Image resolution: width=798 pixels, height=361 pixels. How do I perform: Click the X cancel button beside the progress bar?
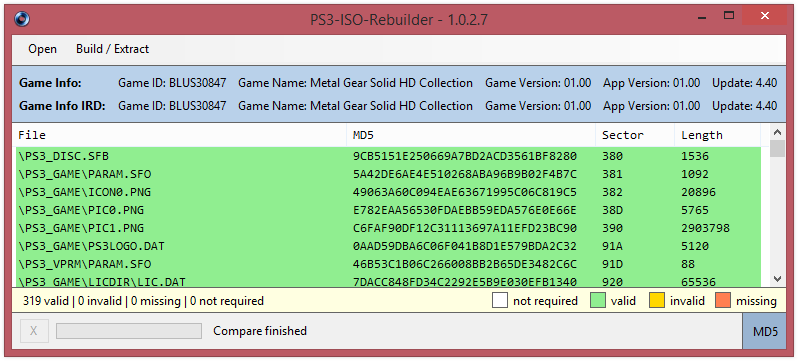pyautogui.click(x=34, y=331)
